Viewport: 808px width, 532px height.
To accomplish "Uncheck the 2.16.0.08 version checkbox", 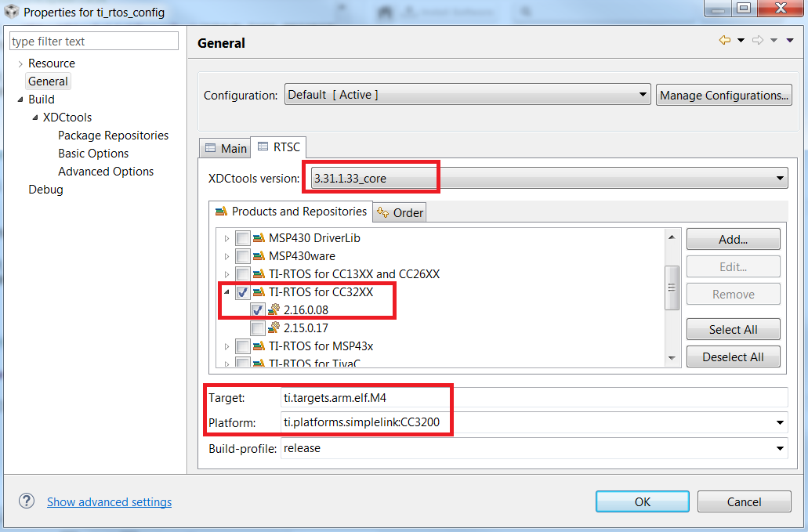I will (x=258, y=310).
